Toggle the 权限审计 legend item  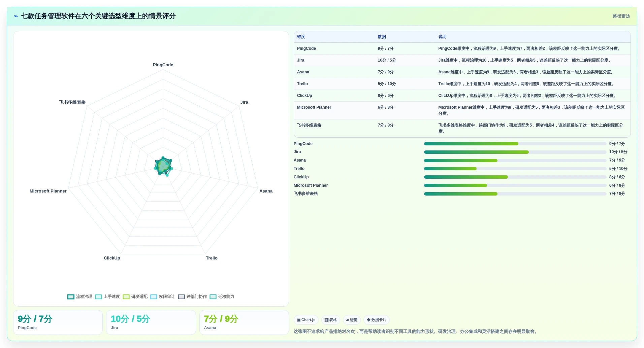click(163, 297)
